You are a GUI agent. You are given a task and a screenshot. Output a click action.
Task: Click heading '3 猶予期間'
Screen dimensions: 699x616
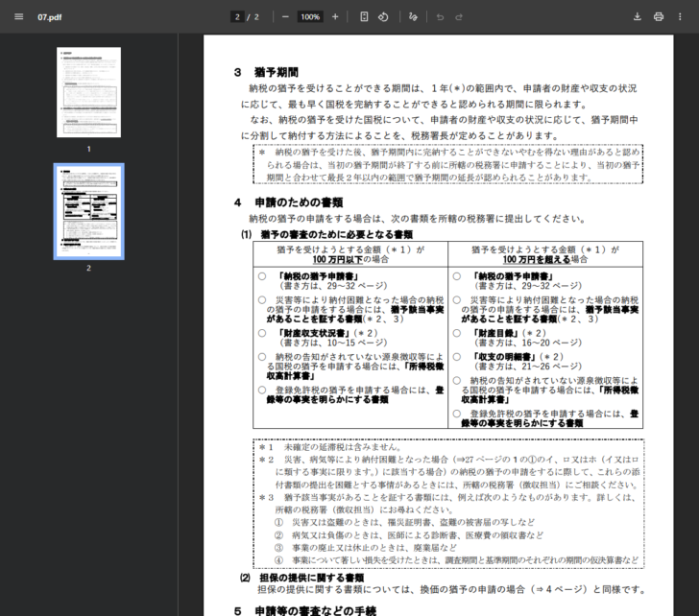point(266,72)
